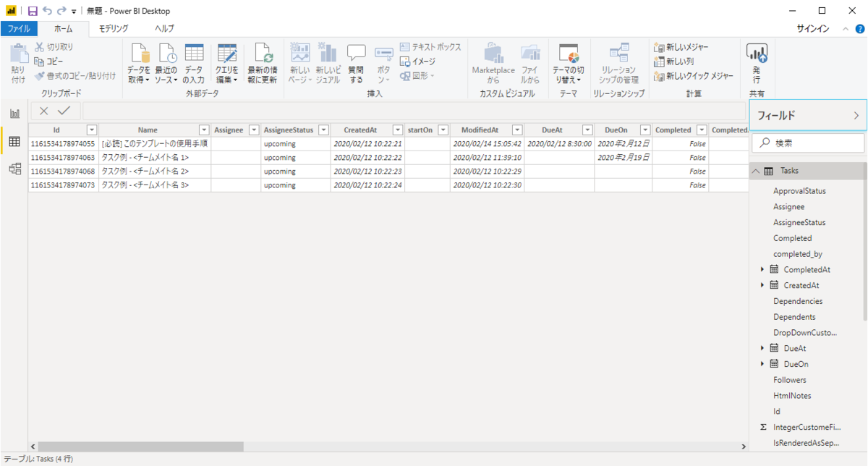Open the Name column filter dropdown
Screen dimensions: 868x466
point(203,130)
